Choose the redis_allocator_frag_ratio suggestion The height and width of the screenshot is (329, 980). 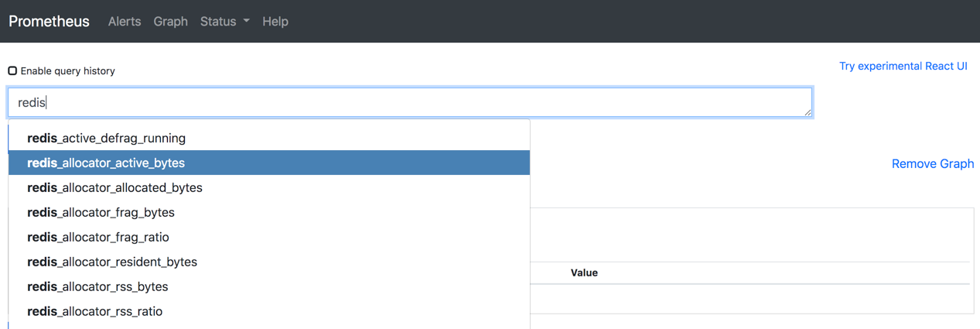click(269, 237)
